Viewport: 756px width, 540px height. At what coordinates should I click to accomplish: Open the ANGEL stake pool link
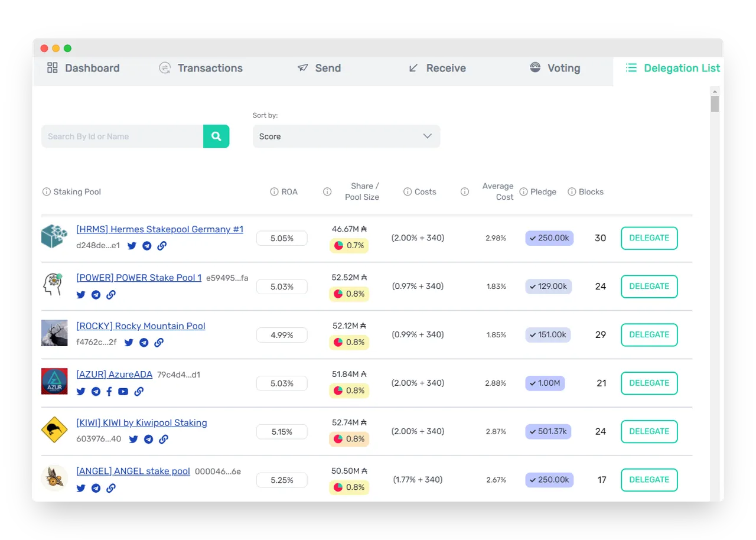(133, 471)
